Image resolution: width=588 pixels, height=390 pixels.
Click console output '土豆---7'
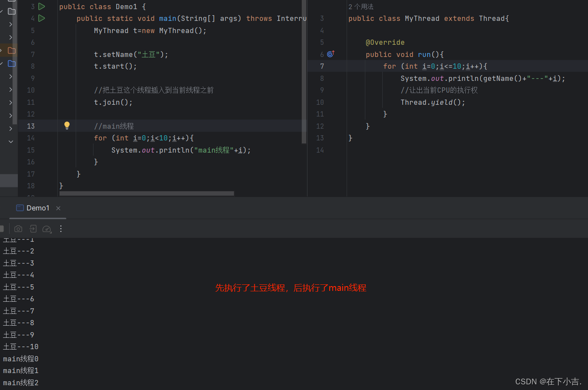click(x=19, y=311)
